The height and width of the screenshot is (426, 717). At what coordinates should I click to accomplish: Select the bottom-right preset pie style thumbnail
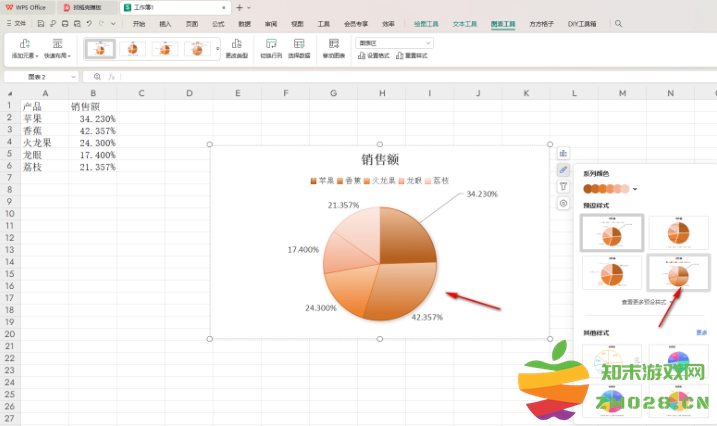[x=679, y=272]
